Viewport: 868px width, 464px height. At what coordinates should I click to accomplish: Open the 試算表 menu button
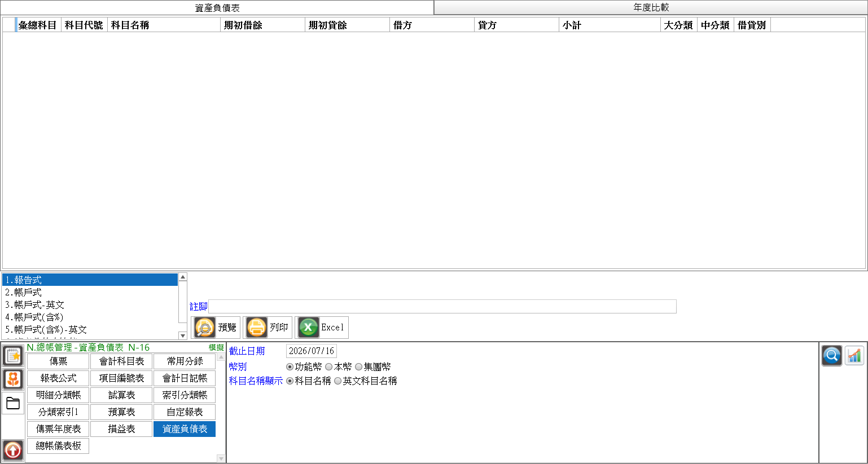pos(121,395)
